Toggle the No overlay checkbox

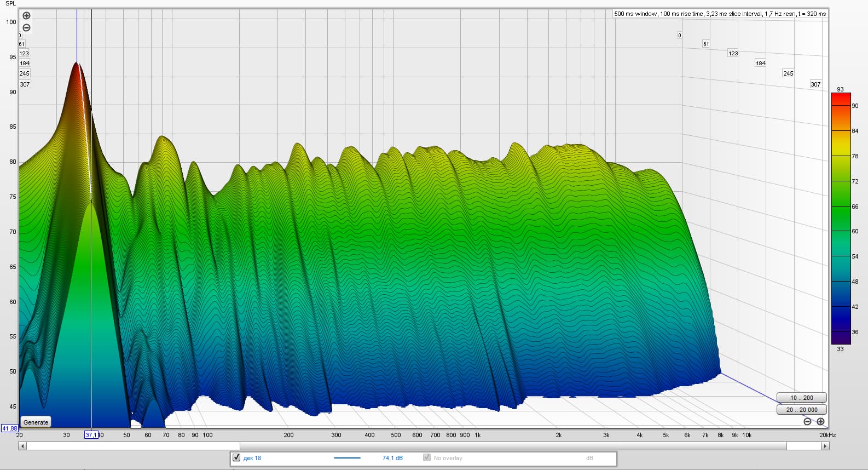point(427,457)
